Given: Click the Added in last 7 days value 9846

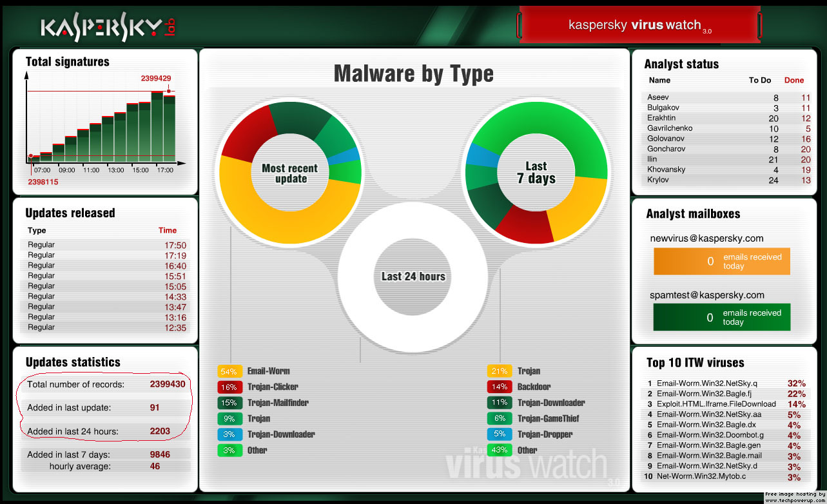Looking at the screenshot, I should pos(160,454).
